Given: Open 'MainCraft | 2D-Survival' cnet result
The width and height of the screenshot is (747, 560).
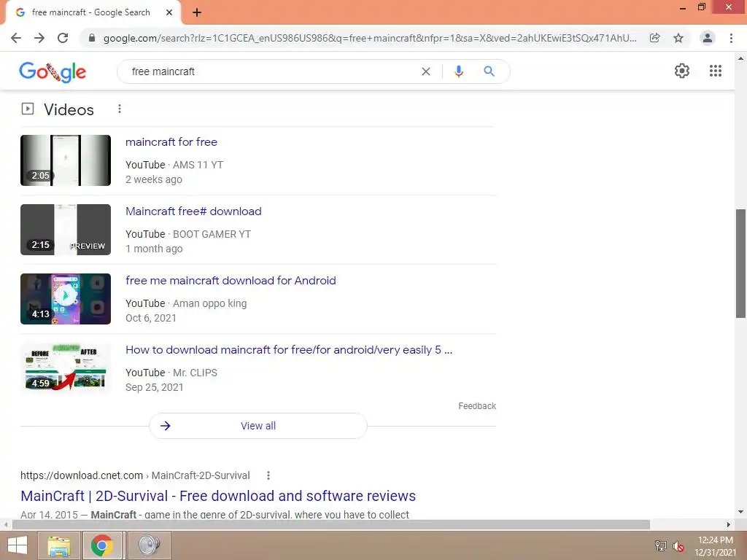Looking at the screenshot, I should point(218,496).
